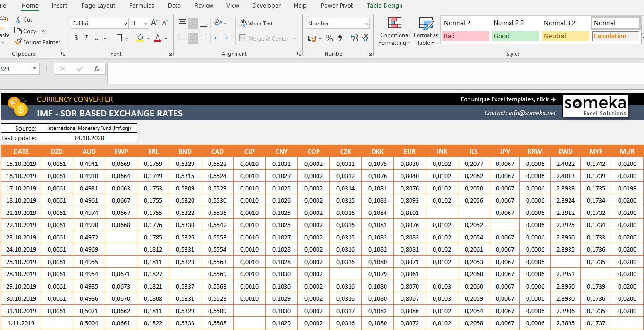Open Conditional Formatting options

tap(394, 31)
